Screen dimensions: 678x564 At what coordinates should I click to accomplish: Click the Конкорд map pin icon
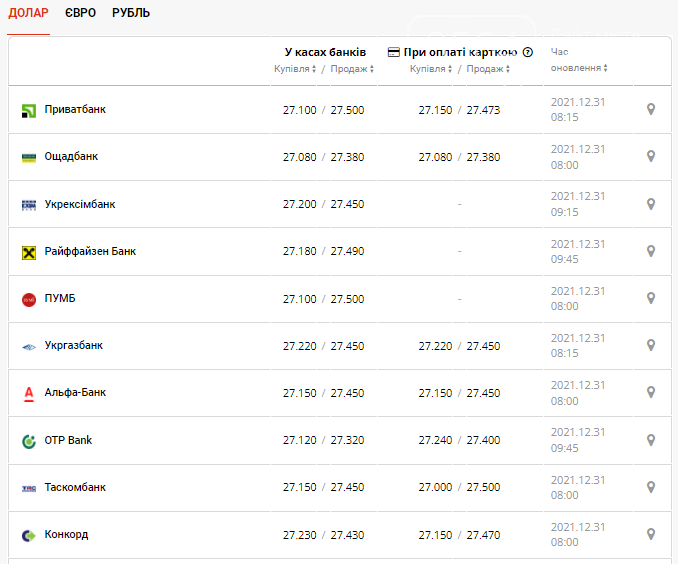click(x=651, y=534)
